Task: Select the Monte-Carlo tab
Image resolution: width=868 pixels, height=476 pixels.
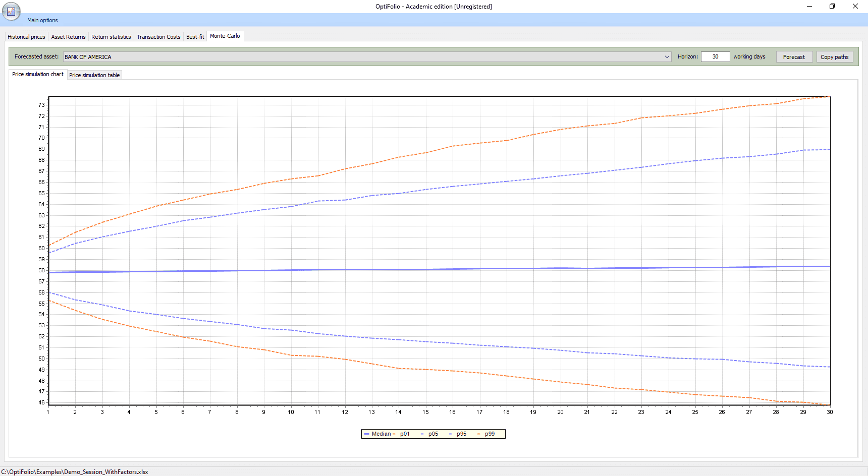Action: (225, 36)
